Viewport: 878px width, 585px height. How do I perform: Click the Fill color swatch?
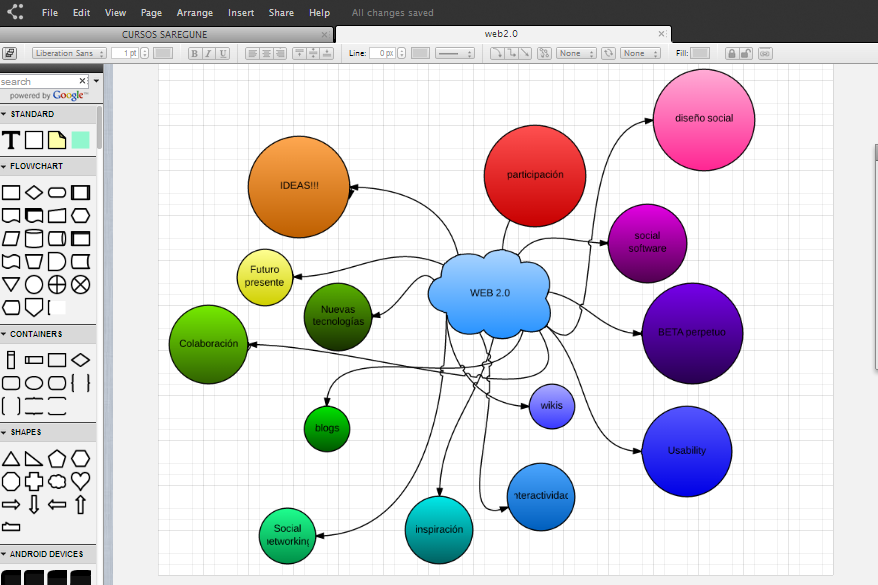click(700, 53)
